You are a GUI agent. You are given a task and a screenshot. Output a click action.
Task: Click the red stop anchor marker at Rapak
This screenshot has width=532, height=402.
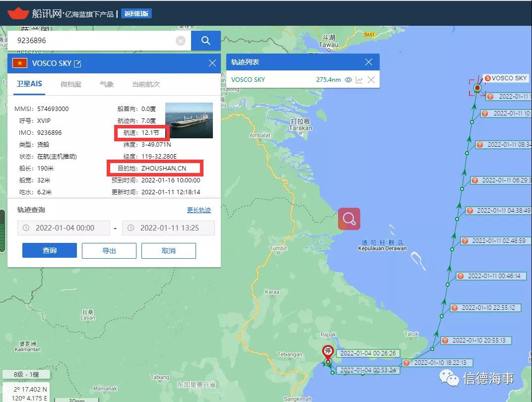pyautogui.click(x=327, y=351)
